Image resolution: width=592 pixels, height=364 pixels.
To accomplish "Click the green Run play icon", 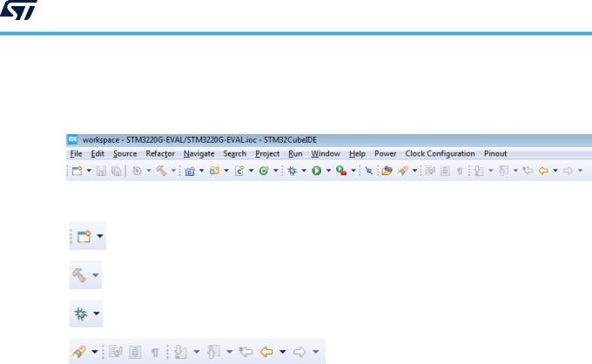I will click(x=316, y=171).
